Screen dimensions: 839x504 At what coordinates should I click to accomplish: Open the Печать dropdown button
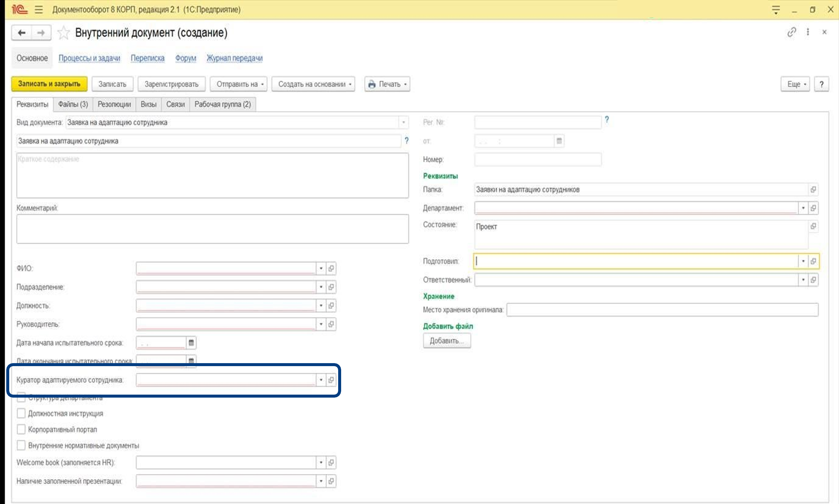pyautogui.click(x=388, y=84)
